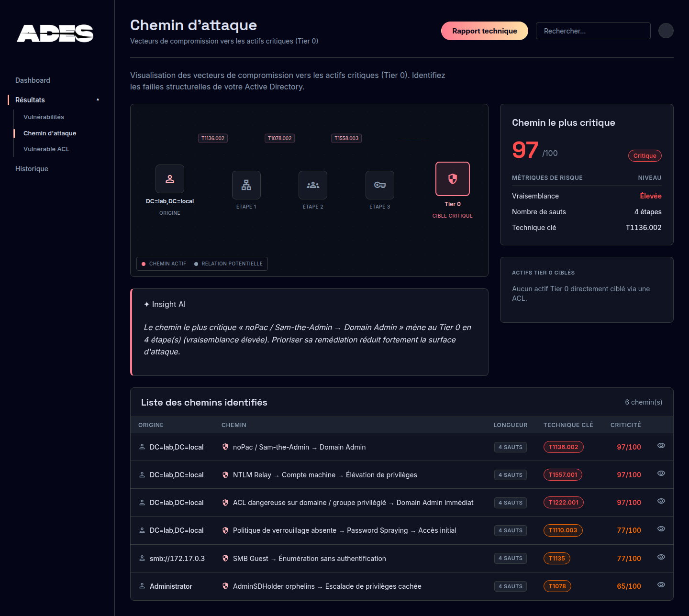The width and height of the screenshot is (689, 616).
Task: Click T1136.002 value in Technique clé metric
Action: tap(644, 228)
